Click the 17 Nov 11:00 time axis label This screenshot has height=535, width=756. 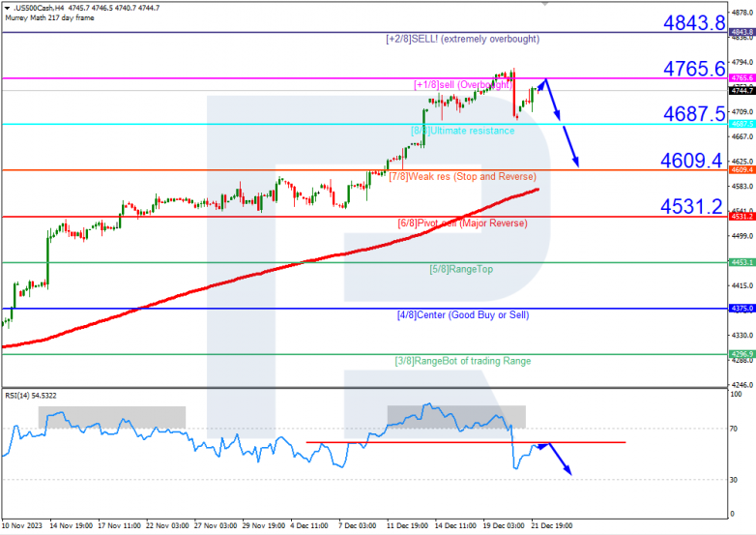click(120, 526)
